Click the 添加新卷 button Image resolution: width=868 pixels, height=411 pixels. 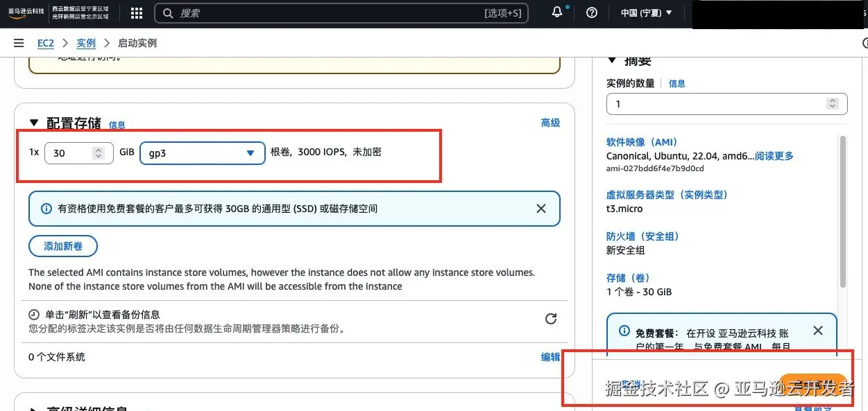(63, 246)
